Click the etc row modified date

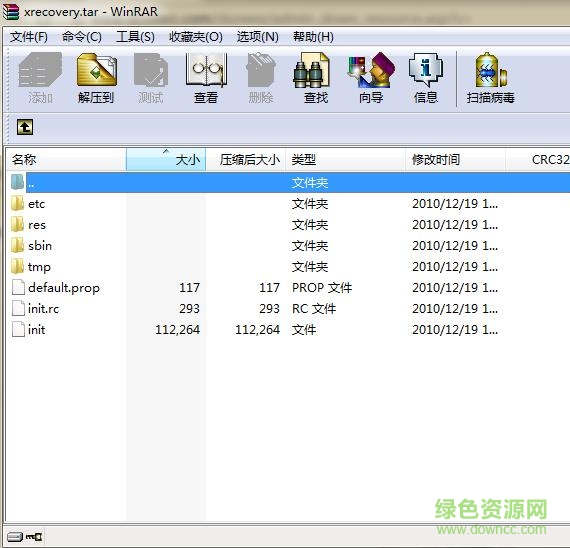pyautogui.click(x=455, y=204)
